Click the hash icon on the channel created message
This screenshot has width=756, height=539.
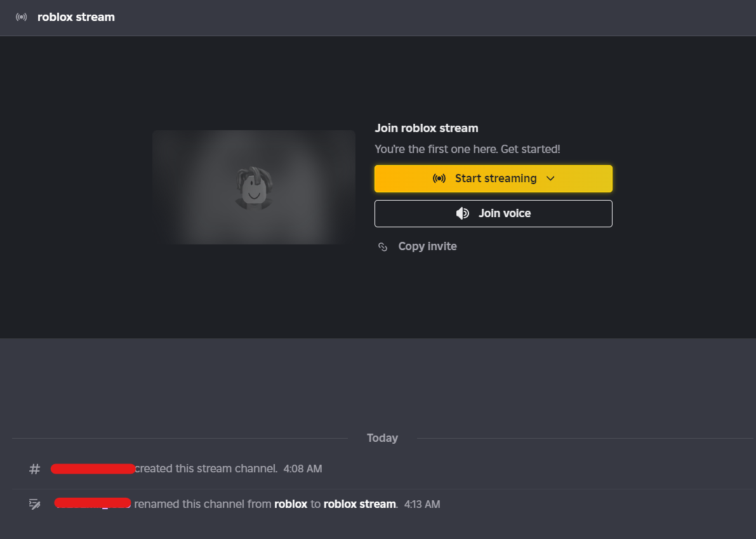[x=35, y=469]
